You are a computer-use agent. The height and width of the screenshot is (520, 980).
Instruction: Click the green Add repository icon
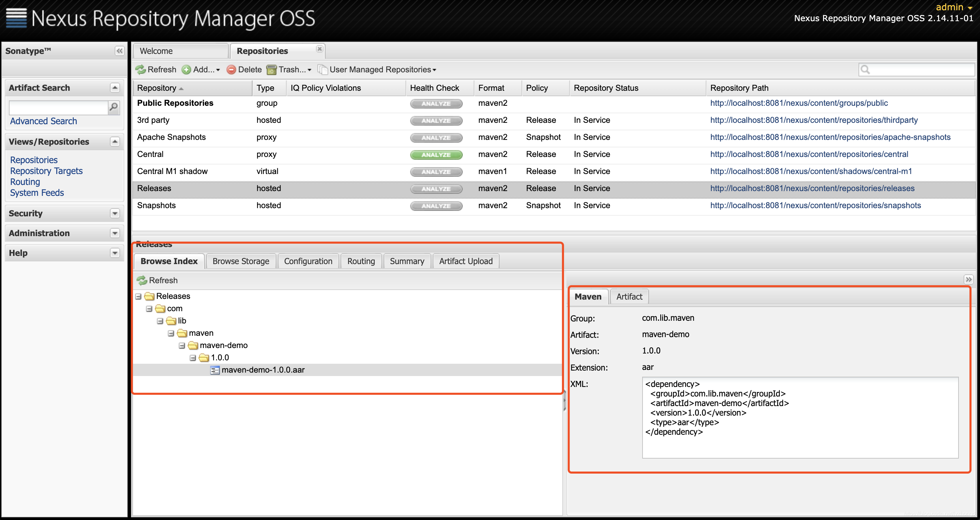(x=186, y=70)
